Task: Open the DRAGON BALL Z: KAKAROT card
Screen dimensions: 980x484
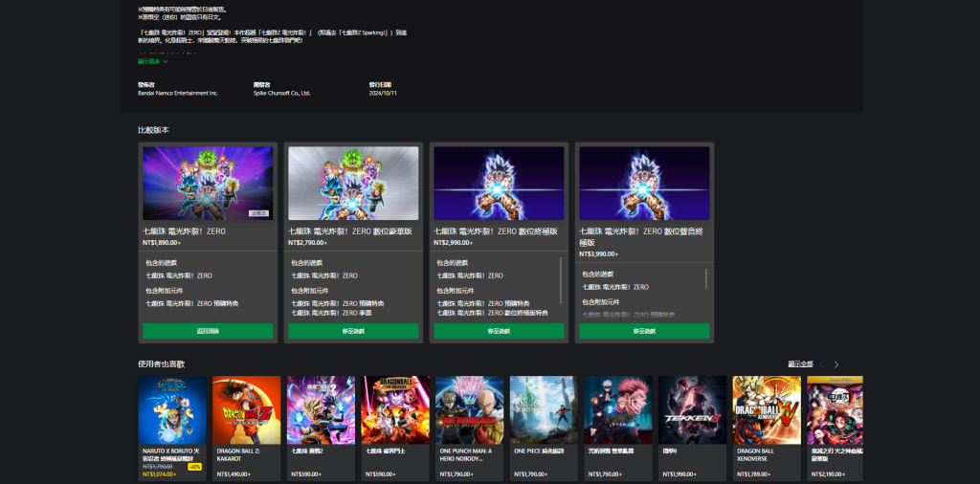Action: (246, 429)
